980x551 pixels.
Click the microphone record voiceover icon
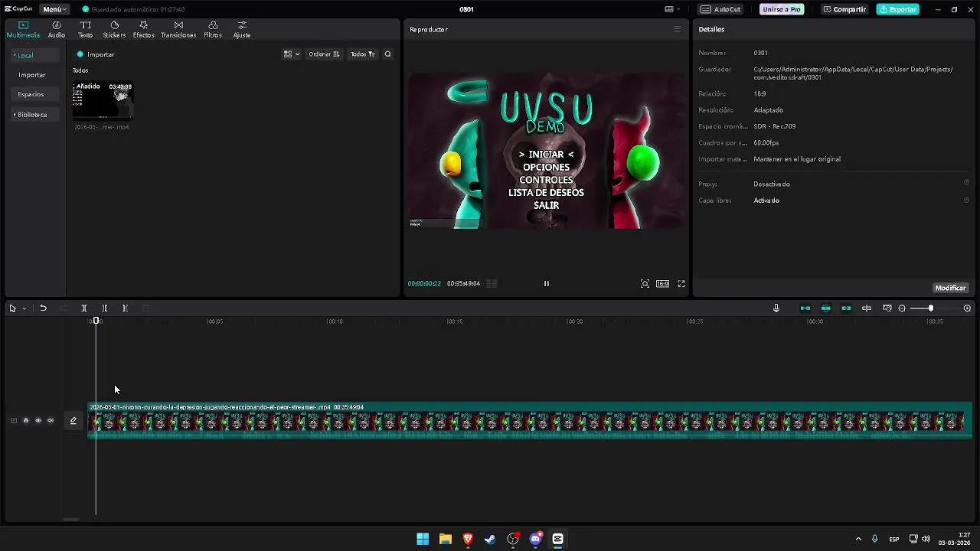point(776,308)
